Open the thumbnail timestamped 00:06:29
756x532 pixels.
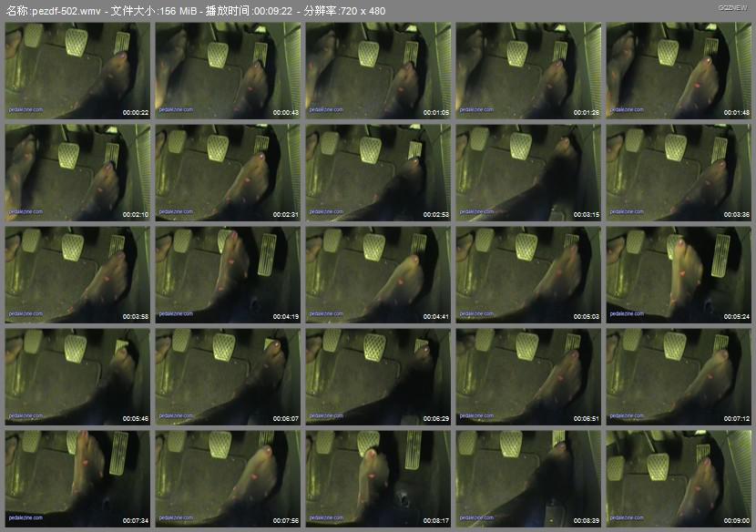pos(378,377)
